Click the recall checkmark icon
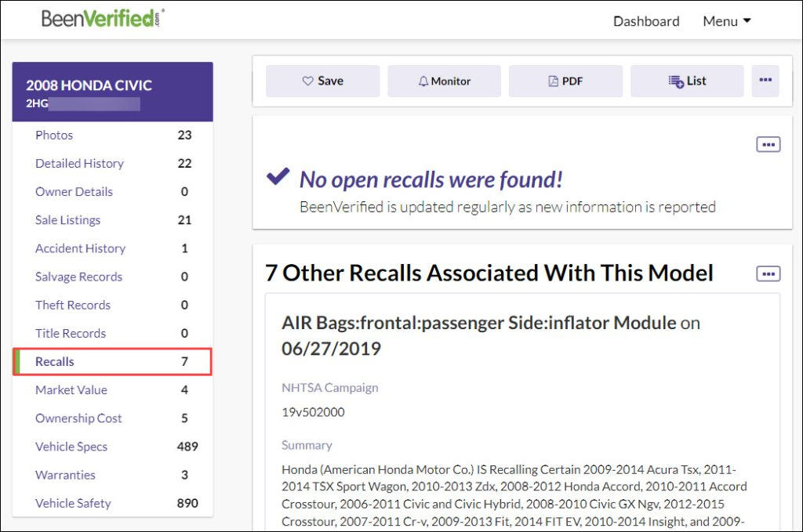The width and height of the screenshot is (803, 532). pyautogui.click(x=278, y=176)
